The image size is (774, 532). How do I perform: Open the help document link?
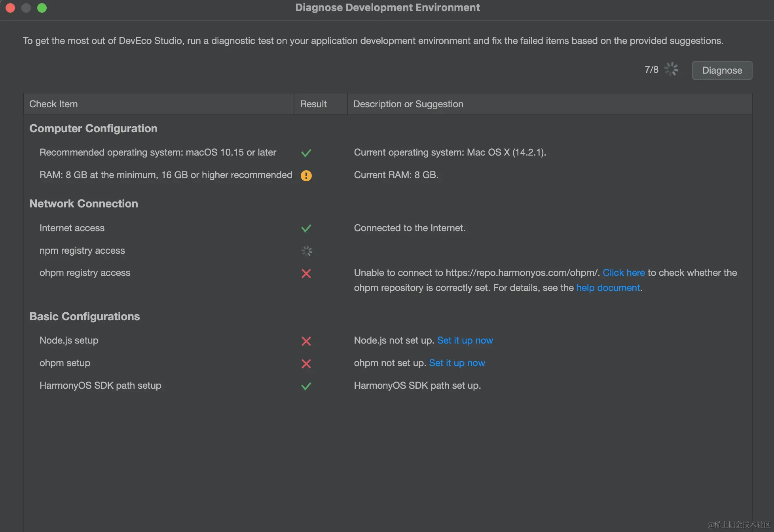click(x=608, y=288)
